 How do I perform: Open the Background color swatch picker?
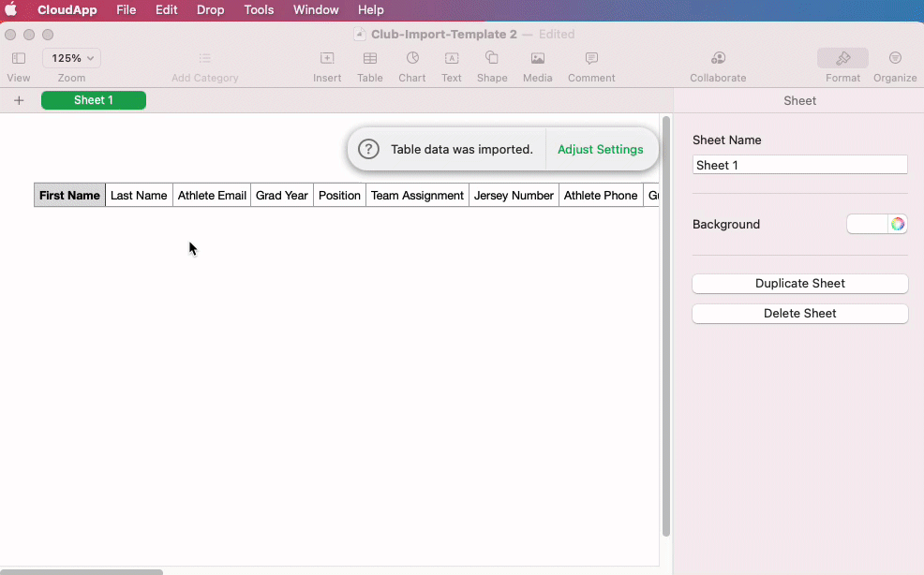point(898,224)
